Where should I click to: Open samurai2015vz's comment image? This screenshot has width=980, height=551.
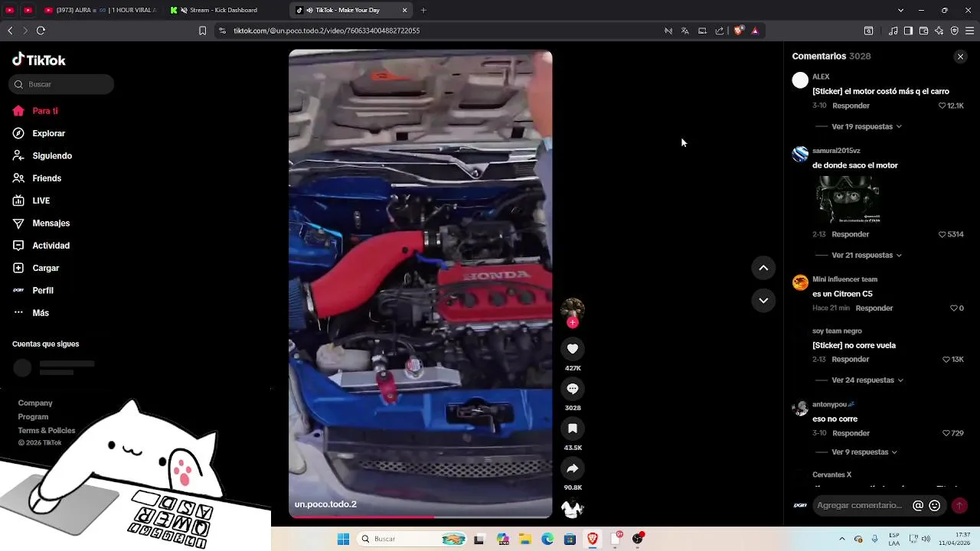pos(847,199)
